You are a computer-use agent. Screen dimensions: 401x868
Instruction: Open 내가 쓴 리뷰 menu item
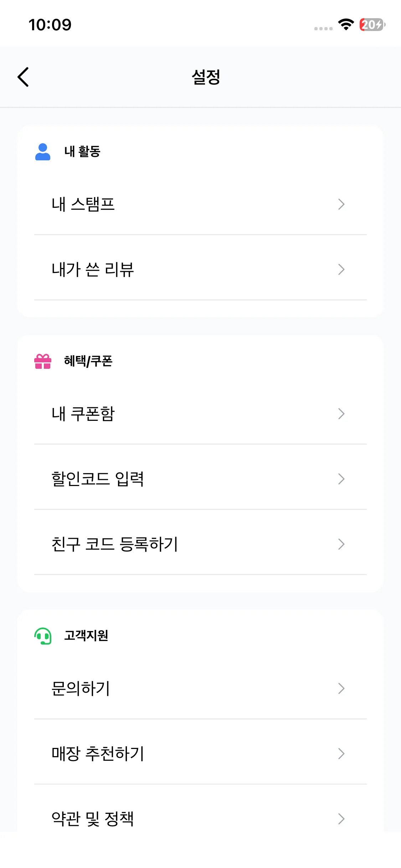[93, 269]
